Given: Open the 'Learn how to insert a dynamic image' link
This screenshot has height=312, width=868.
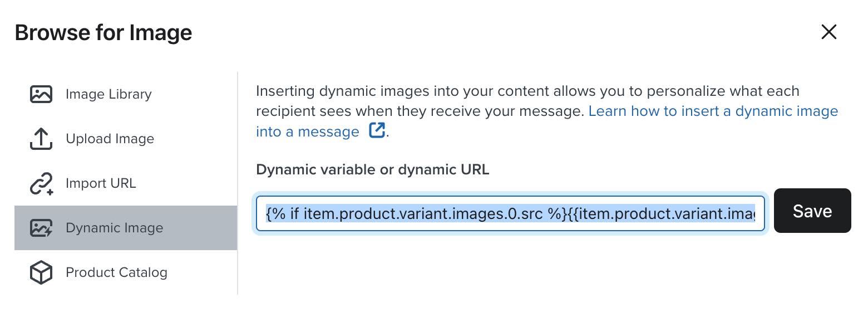Looking at the screenshot, I should tap(713, 111).
